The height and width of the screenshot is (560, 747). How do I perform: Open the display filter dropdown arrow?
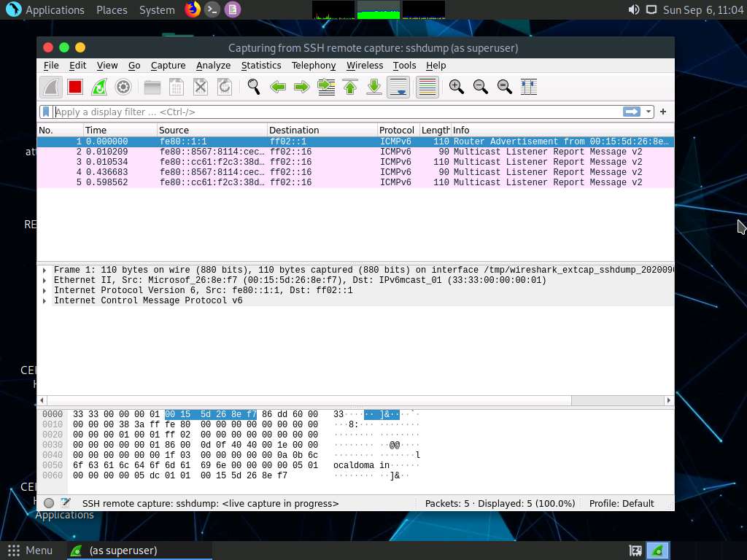(x=649, y=112)
